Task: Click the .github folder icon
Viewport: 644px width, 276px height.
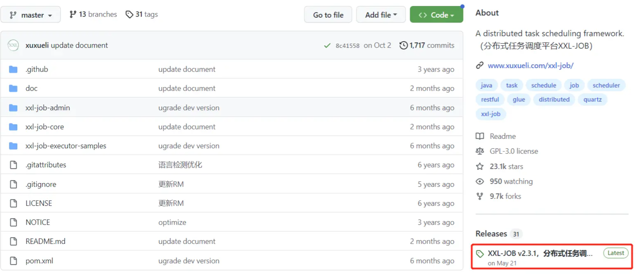Action: [x=13, y=69]
